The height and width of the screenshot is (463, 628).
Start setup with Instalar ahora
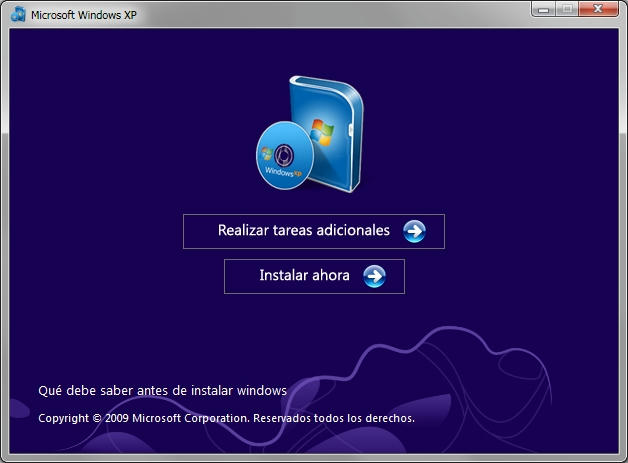(x=314, y=276)
